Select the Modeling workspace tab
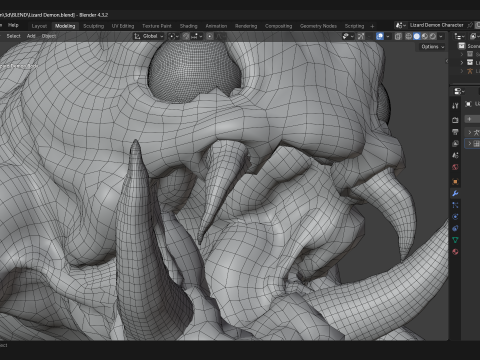The height and width of the screenshot is (360, 480). click(x=65, y=26)
